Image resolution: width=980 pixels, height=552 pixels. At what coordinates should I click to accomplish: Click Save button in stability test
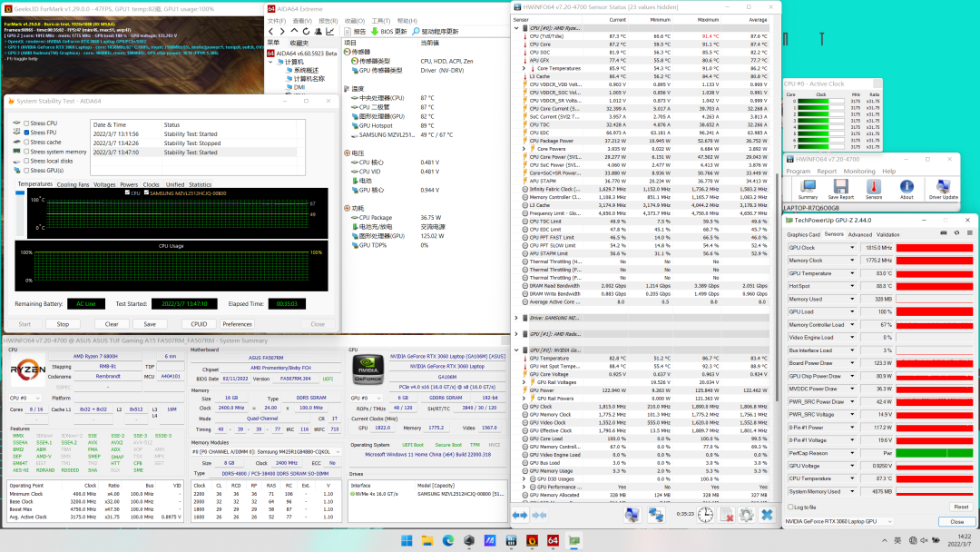[x=150, y=324]
